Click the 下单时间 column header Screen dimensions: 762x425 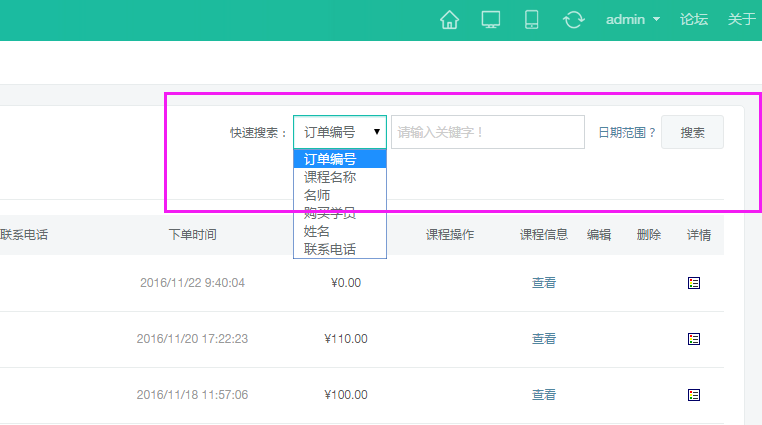pyautogui.click(x=192, y=235)
